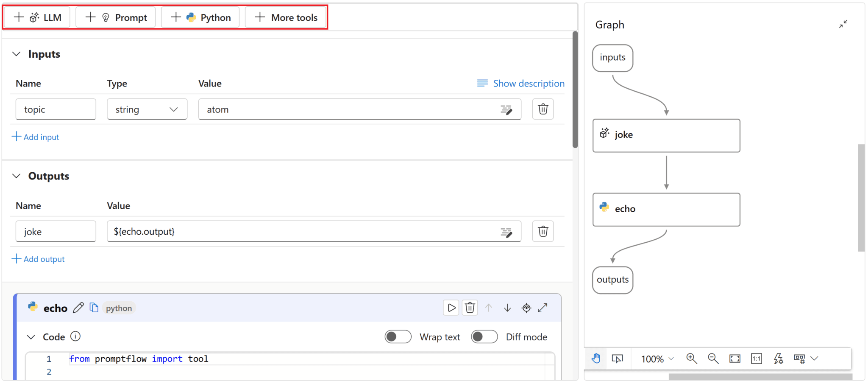
Task: Open the string type dropdown
Action: (x=147, y=109)
